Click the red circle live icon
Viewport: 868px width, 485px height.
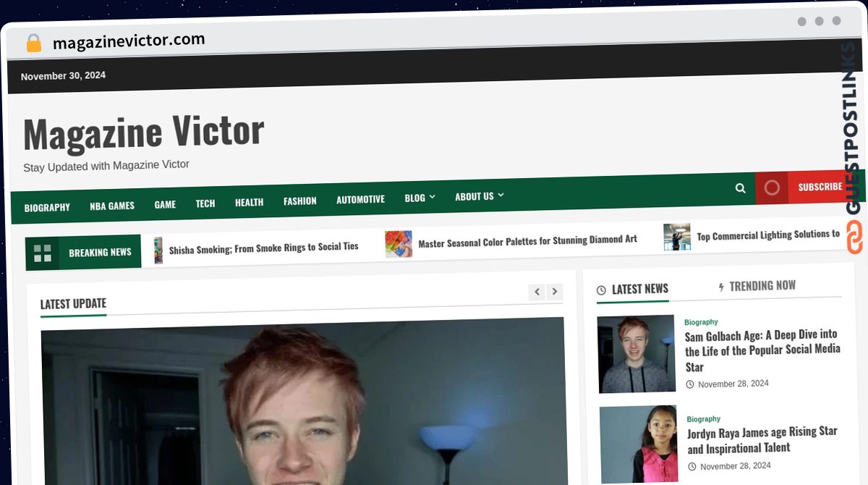pyautogui.click(x=772, y=188)
